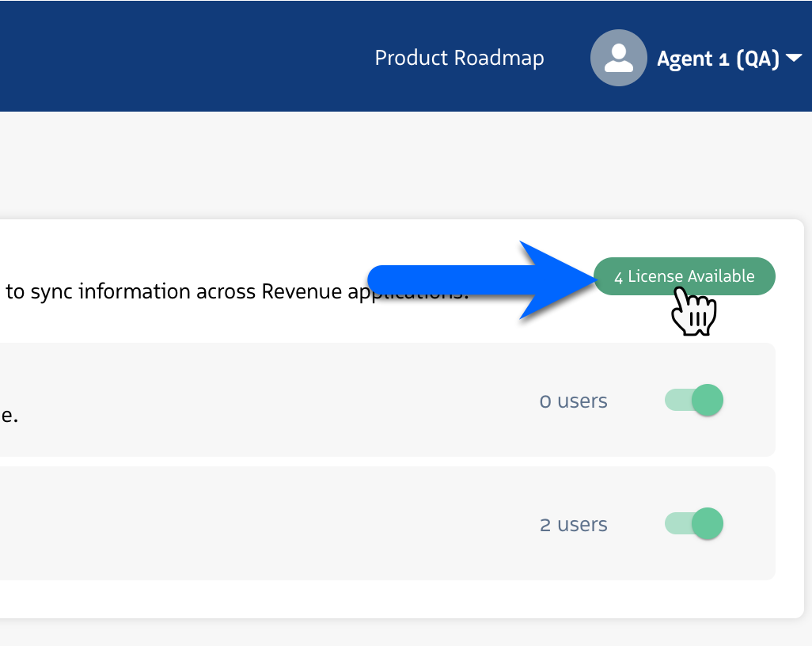Click the "2 users" count label
Viewport: 812px width, 646px height.
click(x=573, y=525)
